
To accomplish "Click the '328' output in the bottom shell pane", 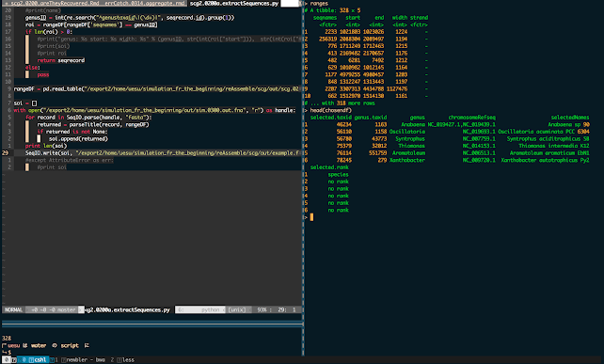I will [7, 339].
